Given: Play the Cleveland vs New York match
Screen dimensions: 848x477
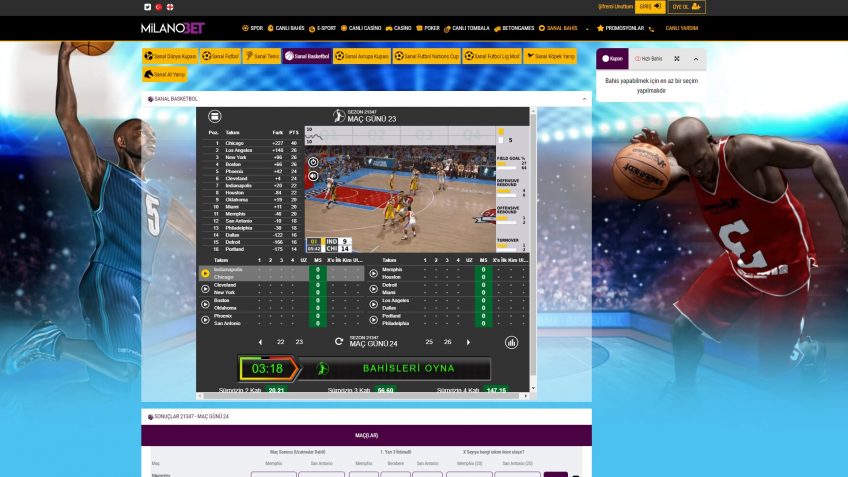Looking at the screenshot, I should pos(206,289).
